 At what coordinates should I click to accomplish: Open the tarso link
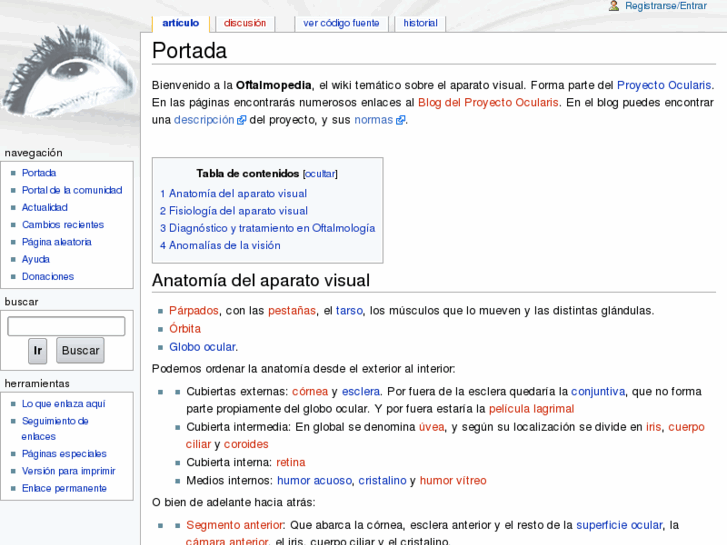pyautogui.click(x=349, y=311)
